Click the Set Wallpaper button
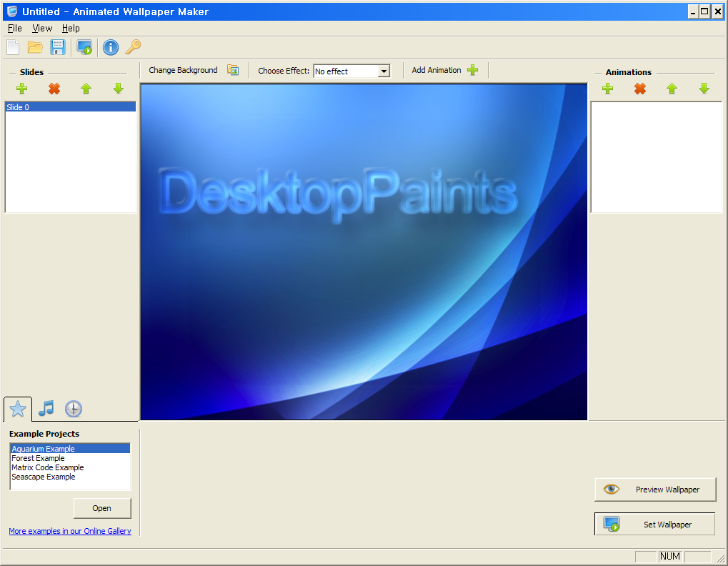 point(655,525)
